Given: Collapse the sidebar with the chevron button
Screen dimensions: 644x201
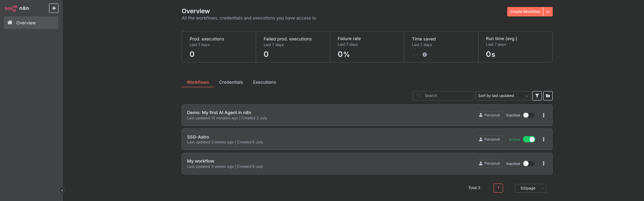Looking at the screenshot, I should click(62, 190).
